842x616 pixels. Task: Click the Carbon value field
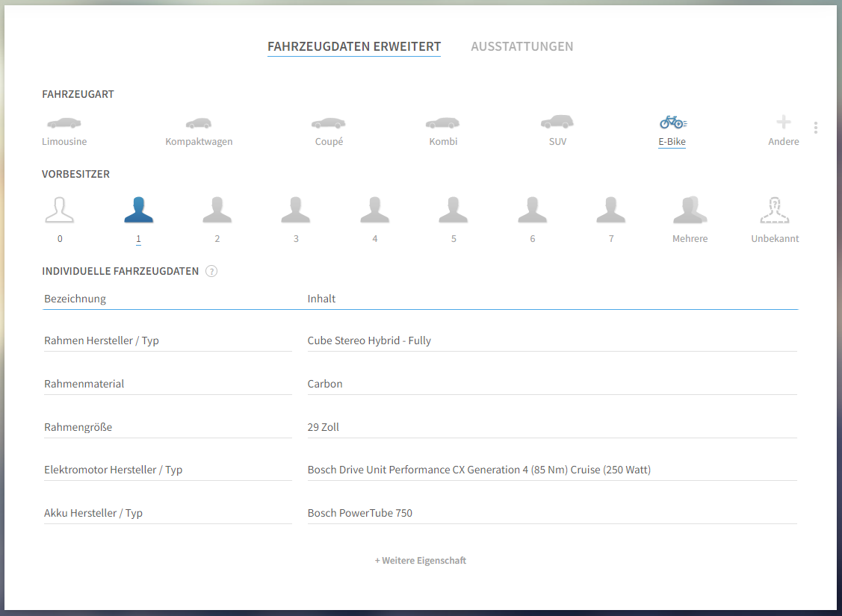552,384
